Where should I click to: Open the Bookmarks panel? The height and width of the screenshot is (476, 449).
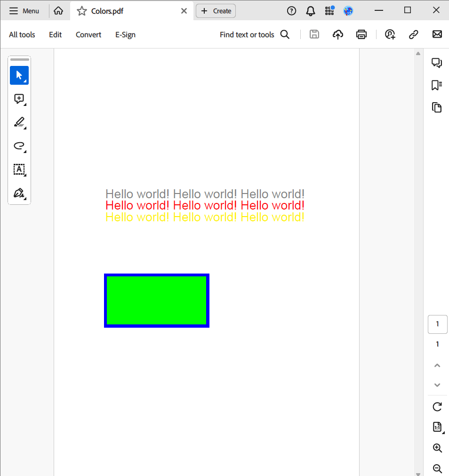pos(437,85)
